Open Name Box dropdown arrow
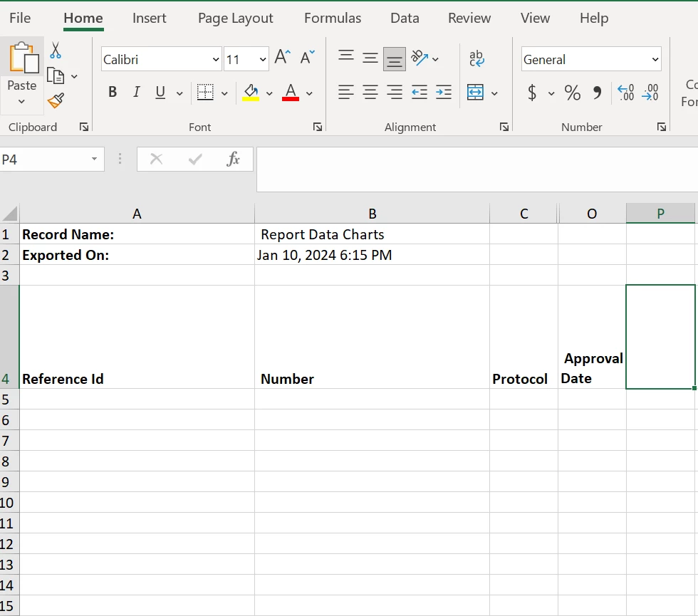The image size is (698, 616). coord(94,159)
